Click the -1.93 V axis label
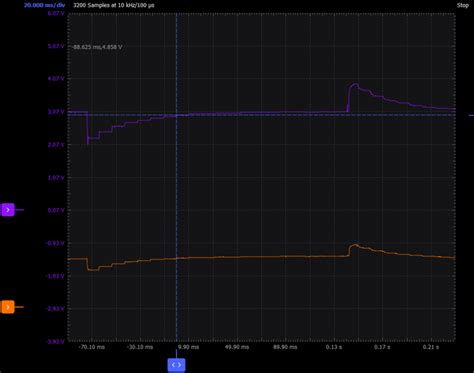This screenshot has width=474, height=373. point(55,276)
